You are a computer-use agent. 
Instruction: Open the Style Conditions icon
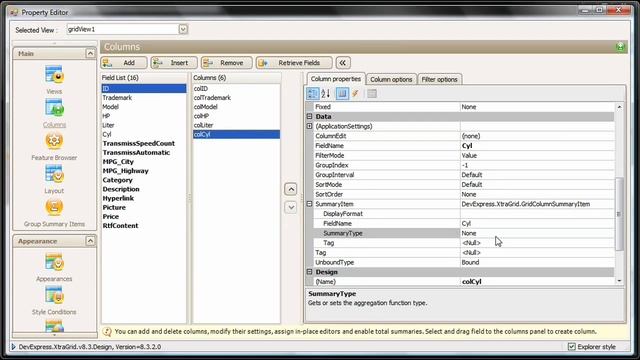click(54, 296)
